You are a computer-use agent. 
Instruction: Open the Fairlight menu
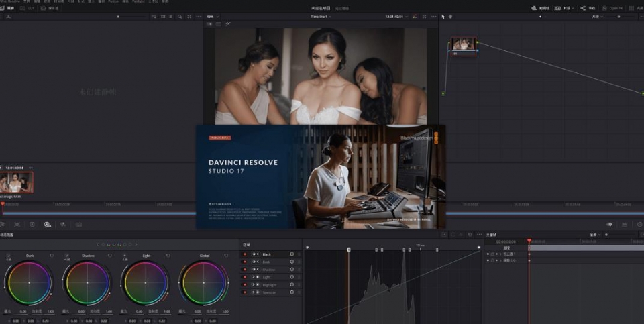click(138, 1)
